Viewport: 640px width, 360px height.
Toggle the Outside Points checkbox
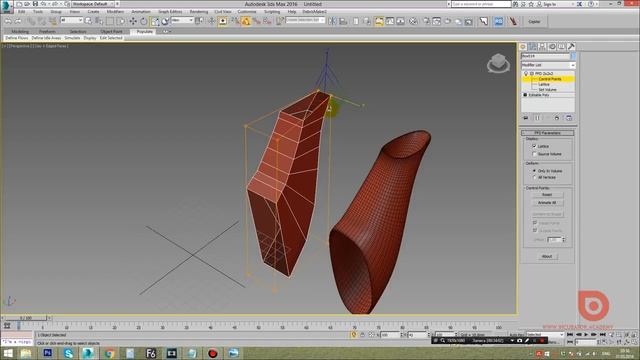535,231
